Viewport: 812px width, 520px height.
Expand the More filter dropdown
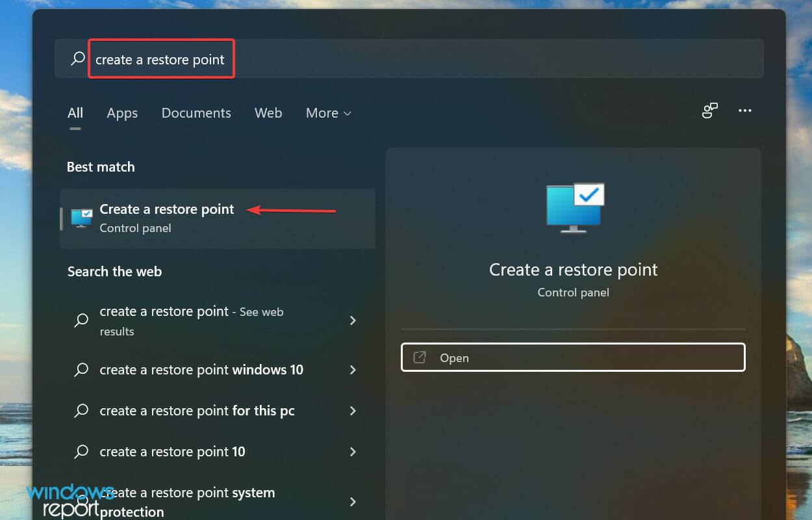(328, 112)
